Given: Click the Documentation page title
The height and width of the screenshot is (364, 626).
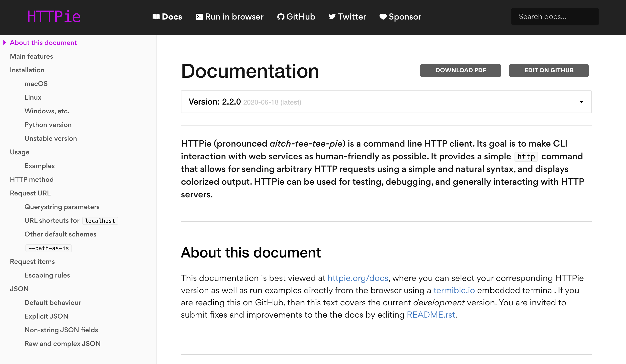Looking at the screenshot, I should coord(250,71).
